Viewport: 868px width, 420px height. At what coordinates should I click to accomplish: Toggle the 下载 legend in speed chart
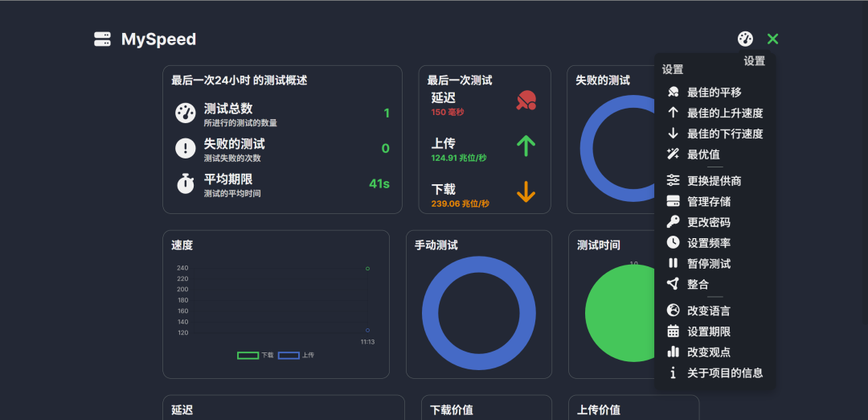pyautogui.click(x=256, y=355)
